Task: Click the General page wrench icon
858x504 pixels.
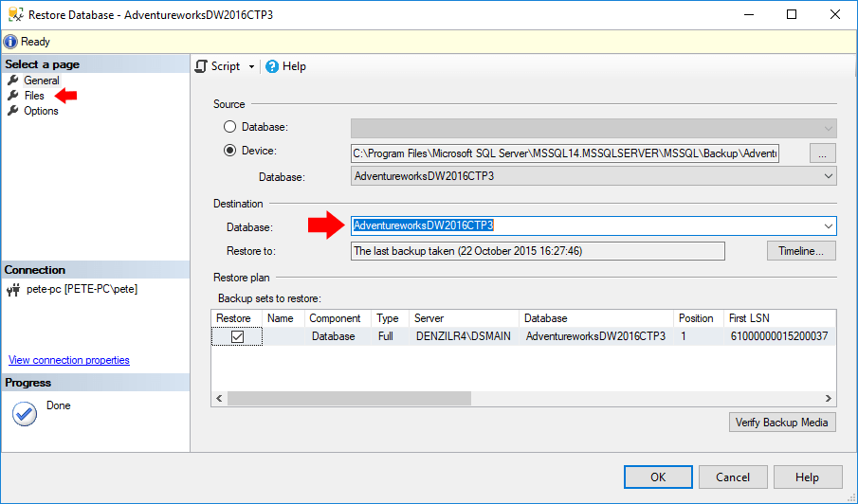Action: coord(12,81)
